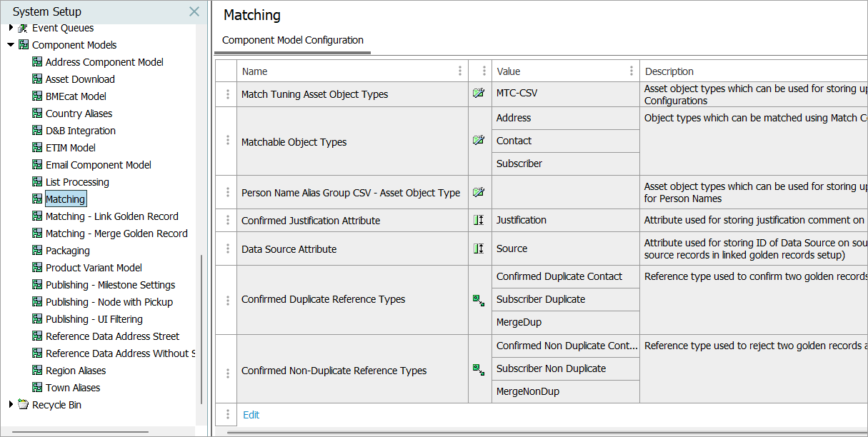Click the attribute icon beside Justification value
Image resolution: width=868 pixels, height=437 pixels.
pos(479,220)
